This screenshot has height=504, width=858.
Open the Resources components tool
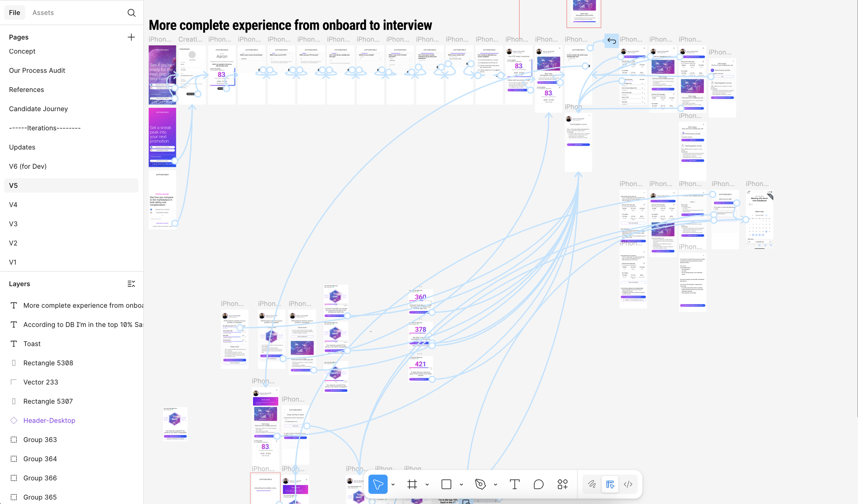563,484
